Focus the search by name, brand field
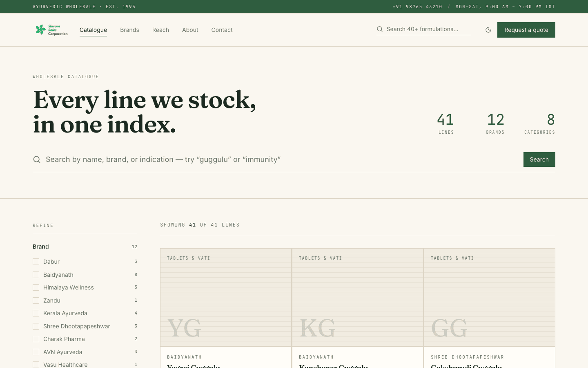The height and width of the screenshot is (368, 588). (x=282, y=159)
